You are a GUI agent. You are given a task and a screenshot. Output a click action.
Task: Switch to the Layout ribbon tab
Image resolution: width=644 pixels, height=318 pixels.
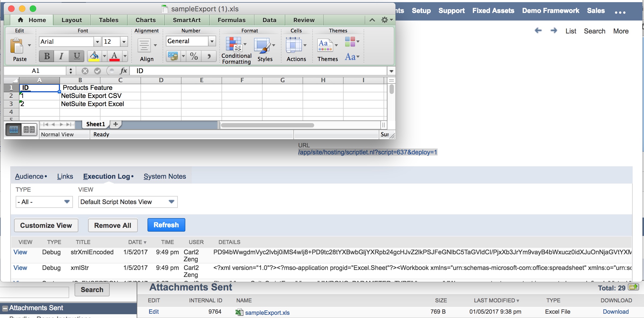coord(72,20)
